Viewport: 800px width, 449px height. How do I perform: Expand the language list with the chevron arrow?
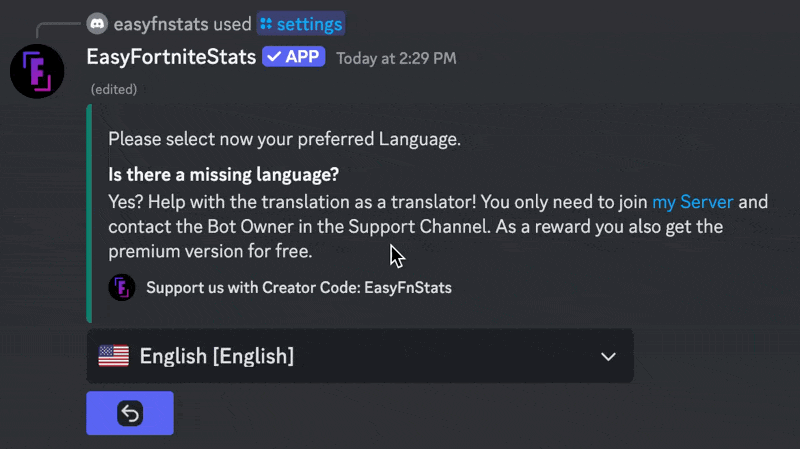(x=608, y=356)
